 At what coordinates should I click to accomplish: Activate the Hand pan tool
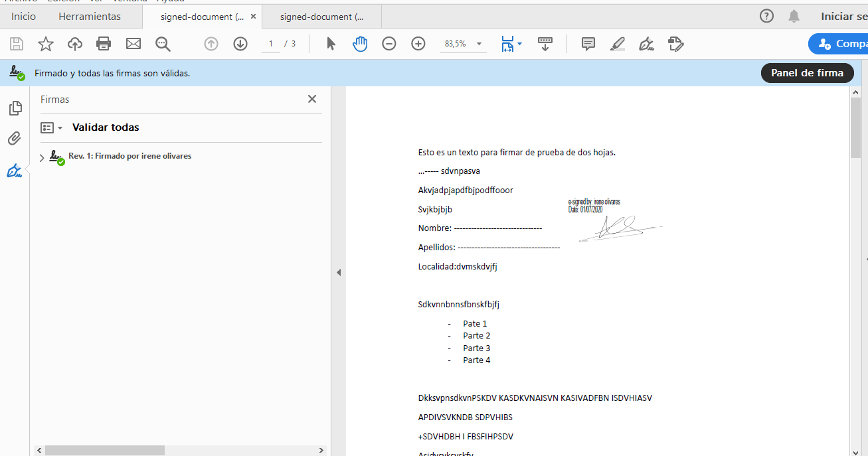[360, 44]
